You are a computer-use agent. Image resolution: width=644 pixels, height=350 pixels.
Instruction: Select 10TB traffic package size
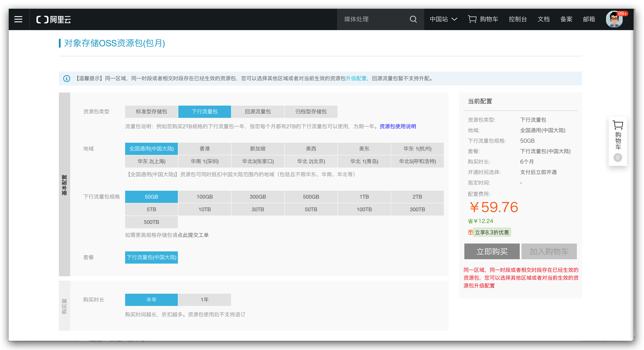(204, 209)
